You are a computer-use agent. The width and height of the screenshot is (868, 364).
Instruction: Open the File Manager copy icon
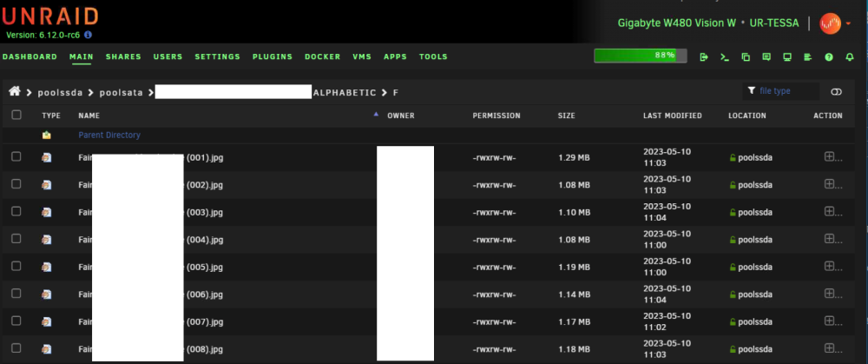[746, 56]
